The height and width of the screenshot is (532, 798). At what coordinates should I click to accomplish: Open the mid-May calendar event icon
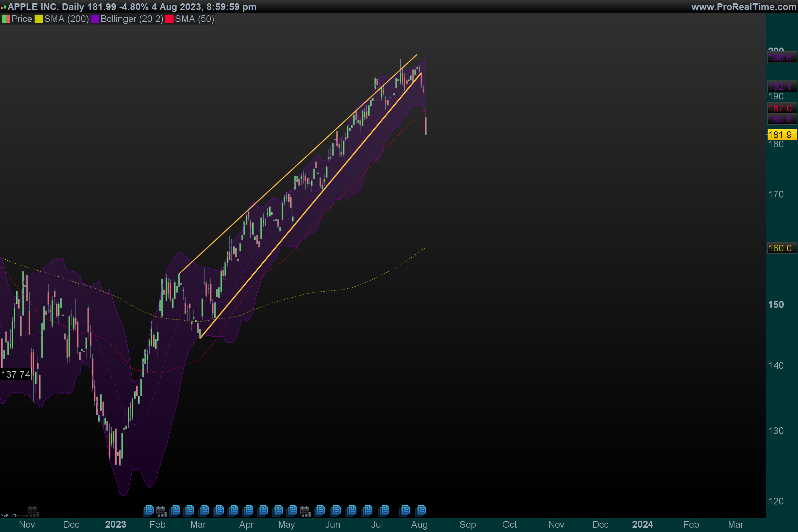pos(305,511)
